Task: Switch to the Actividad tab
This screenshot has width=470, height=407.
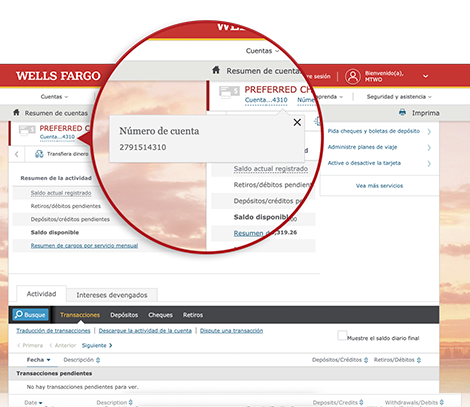Action: 41,294
